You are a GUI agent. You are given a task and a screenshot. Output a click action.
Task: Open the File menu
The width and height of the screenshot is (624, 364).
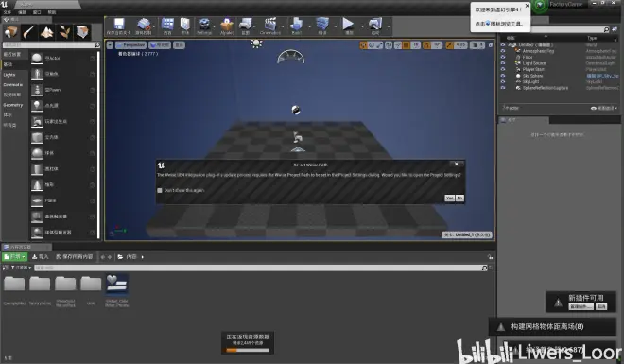[x=8, y=12]
